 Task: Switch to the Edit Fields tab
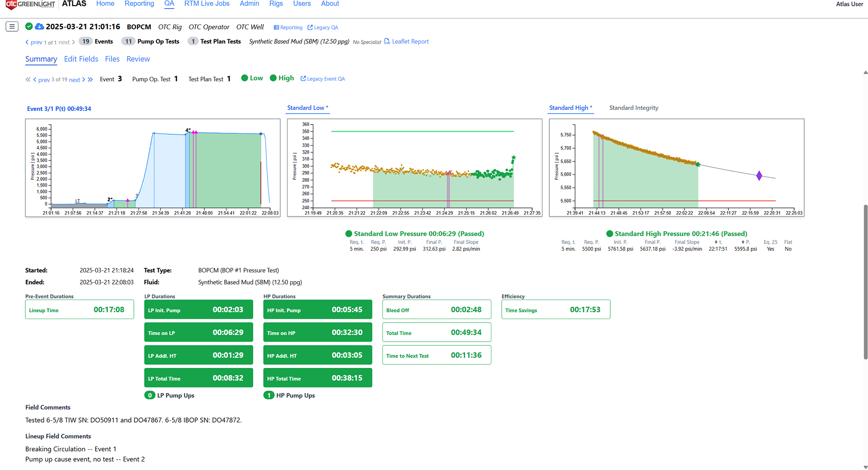coord(81,59)
